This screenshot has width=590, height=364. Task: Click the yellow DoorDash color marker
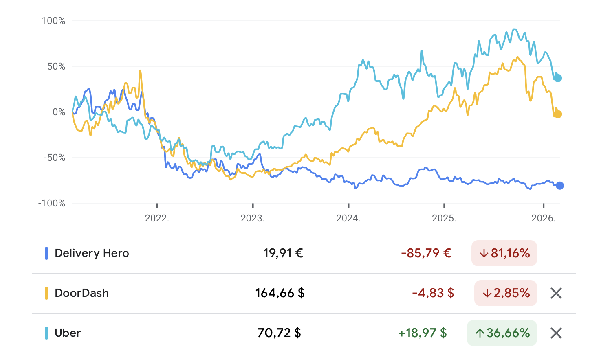coord(46,293)
